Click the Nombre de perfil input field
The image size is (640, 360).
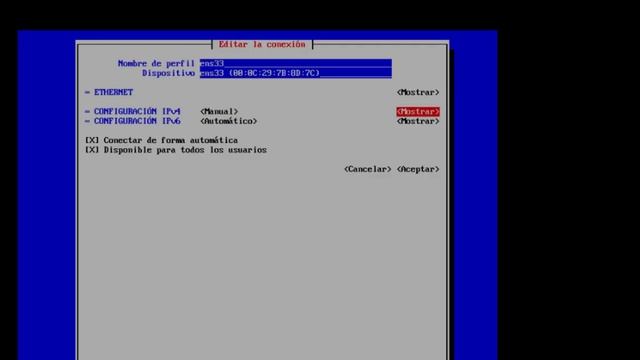pos(296,63)
